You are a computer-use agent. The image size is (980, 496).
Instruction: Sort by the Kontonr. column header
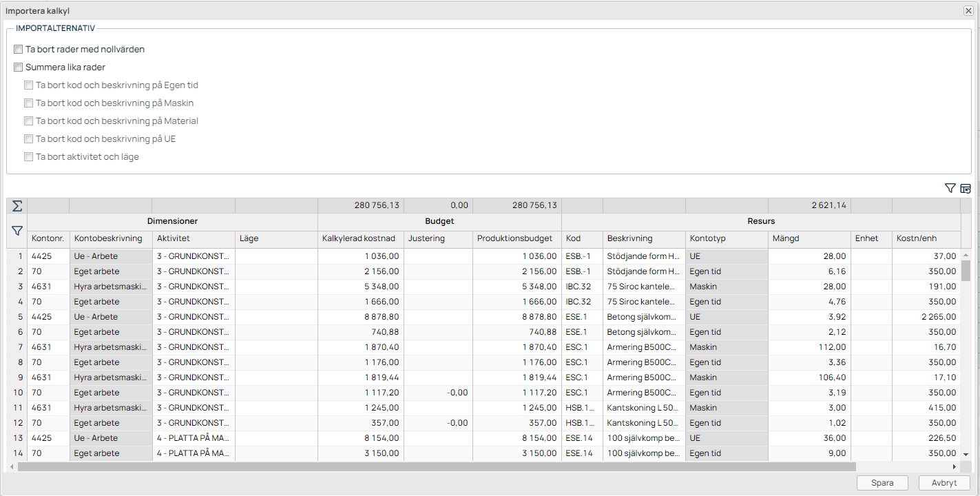[48, 238]
